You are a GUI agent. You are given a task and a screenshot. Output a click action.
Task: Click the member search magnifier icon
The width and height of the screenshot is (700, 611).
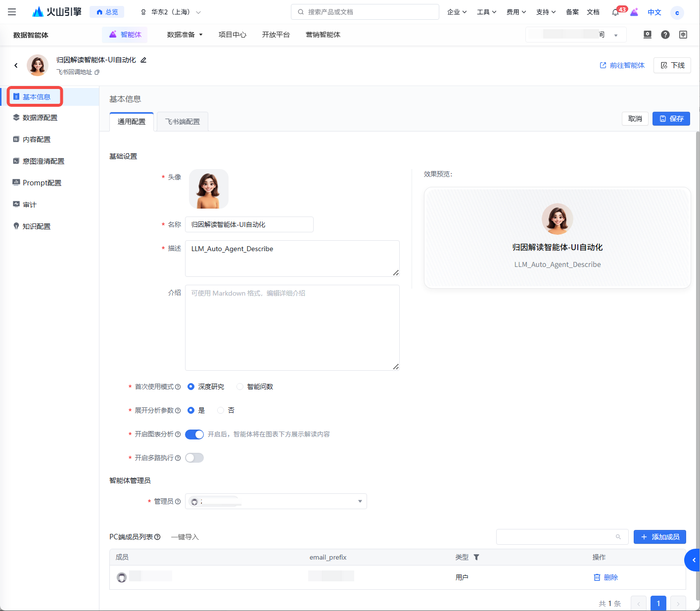618,537
